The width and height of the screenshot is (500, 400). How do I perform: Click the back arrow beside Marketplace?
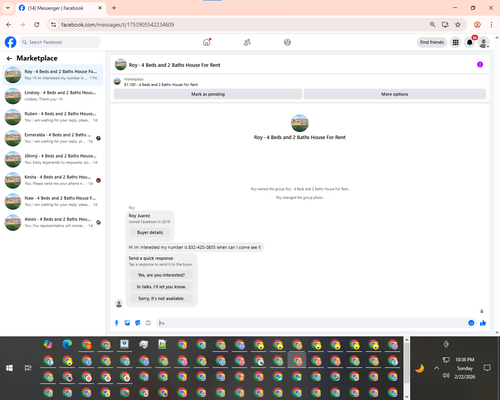pyautogui.click(x=9, y=58)
